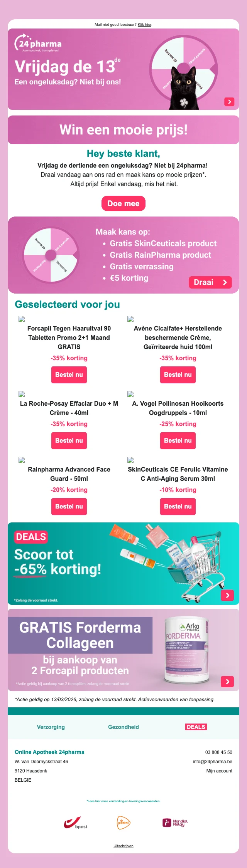
Task: Click the arrow on Forderma Collageen banner
Action: coord(227,682)
